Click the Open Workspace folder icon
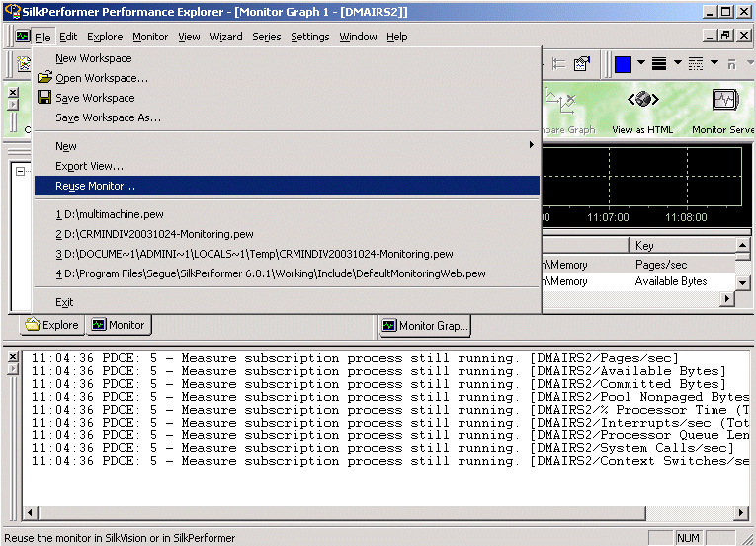Viewport: 756px width, 546px height. [x=44, y=77]
